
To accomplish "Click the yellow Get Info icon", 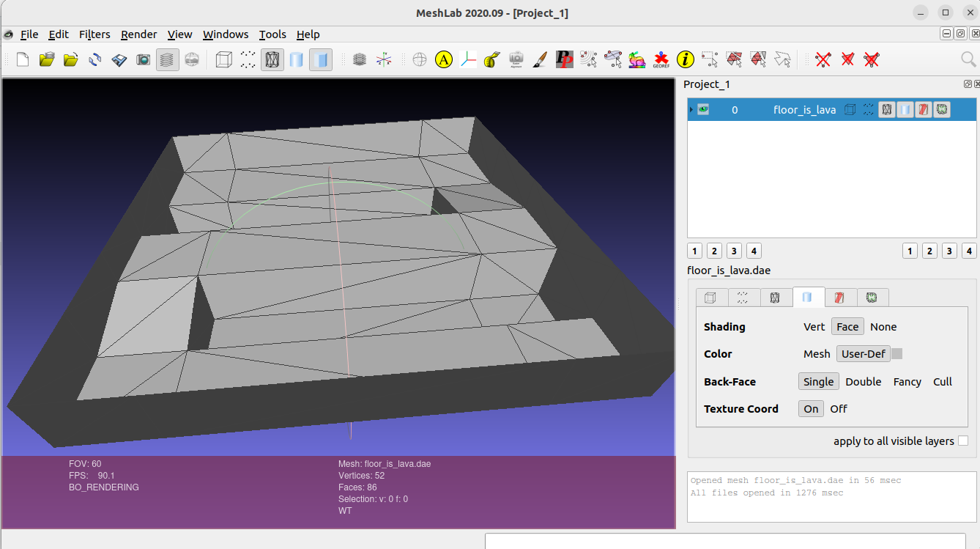I will tap(686, 59).
